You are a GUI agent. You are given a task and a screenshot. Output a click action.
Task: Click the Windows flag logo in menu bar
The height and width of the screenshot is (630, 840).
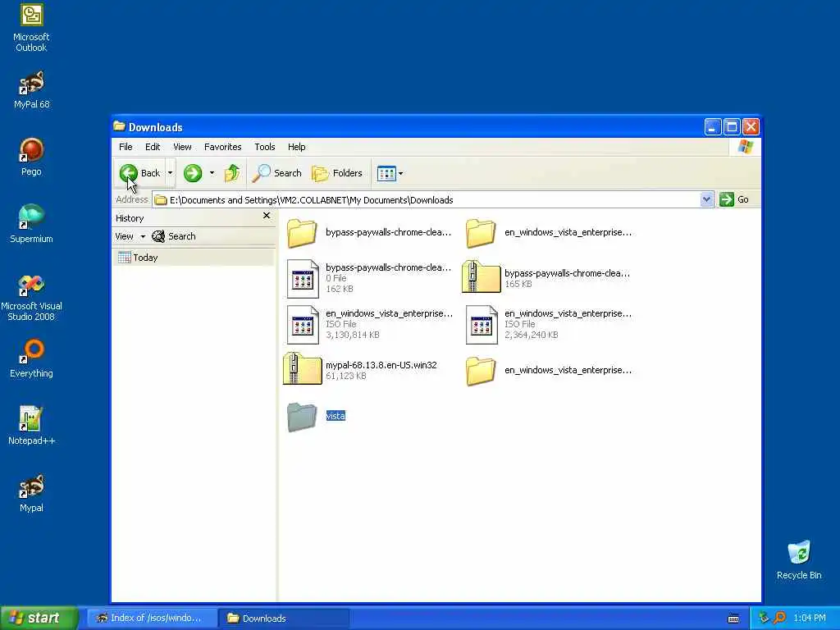745,147
